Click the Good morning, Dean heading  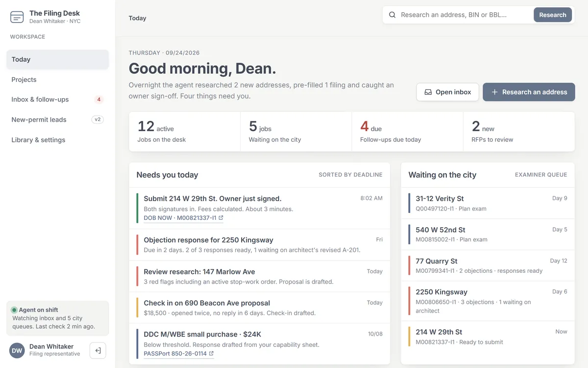[x=202, y=68]
